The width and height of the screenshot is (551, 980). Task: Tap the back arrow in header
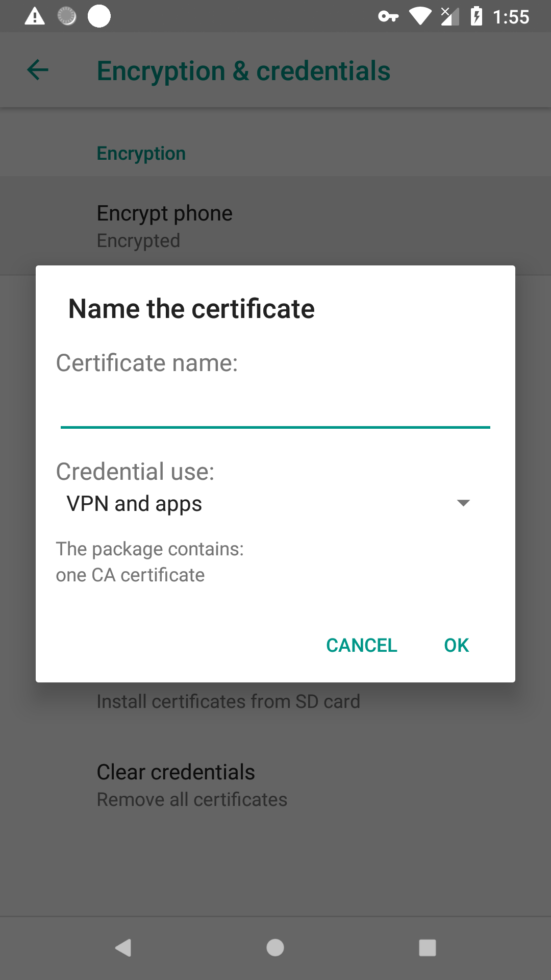(x=38, y=70)
